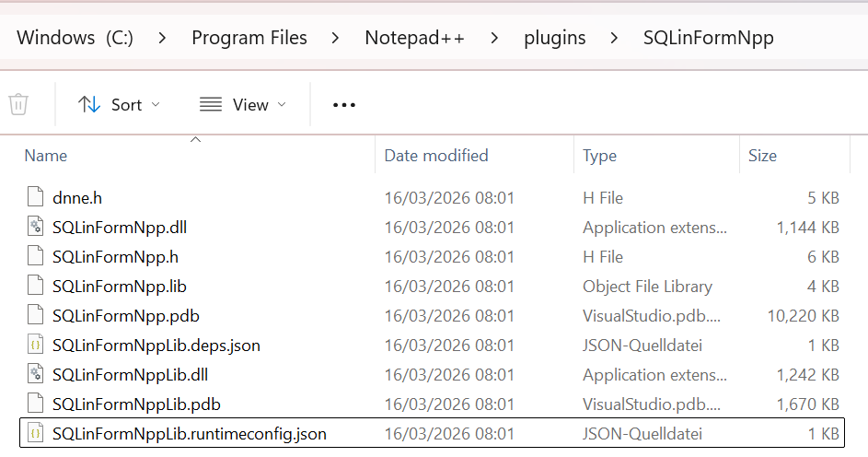Select the SQLinFormNpp.dll gear file icon

tap(35, 227)
